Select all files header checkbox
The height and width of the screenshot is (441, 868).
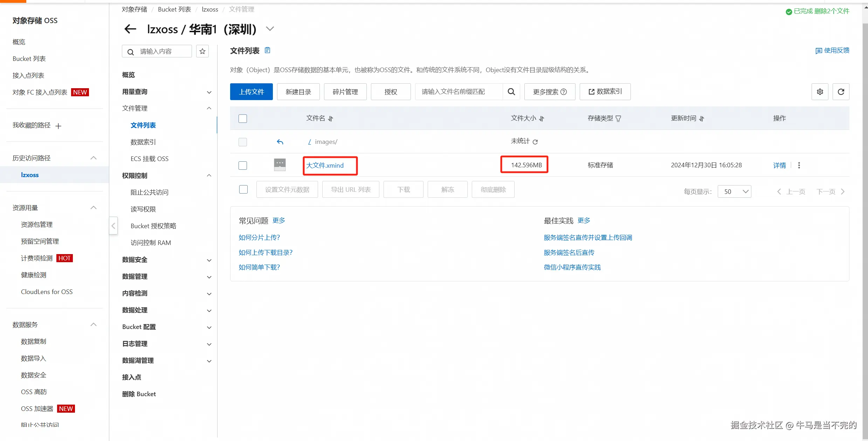(243, 119)
